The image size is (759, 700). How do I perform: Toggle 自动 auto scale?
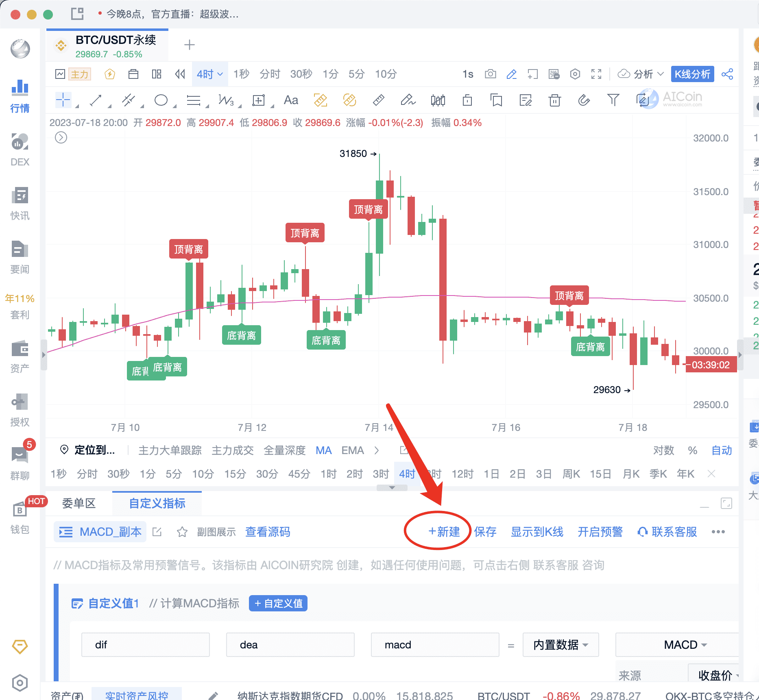point(722,450)
